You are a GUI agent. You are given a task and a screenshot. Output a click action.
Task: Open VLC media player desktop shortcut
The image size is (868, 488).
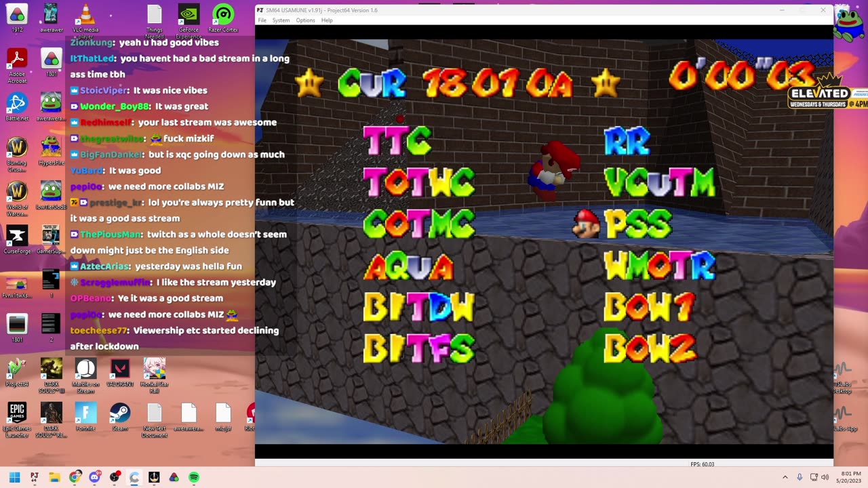(85, 20)
